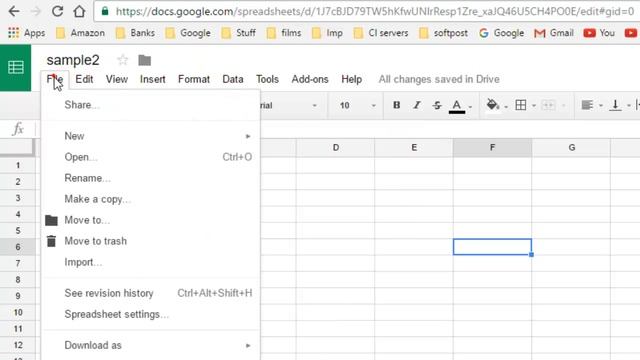Expand the merge cells dropdown arrow
The image size is (640, 360).
(563, 106)
